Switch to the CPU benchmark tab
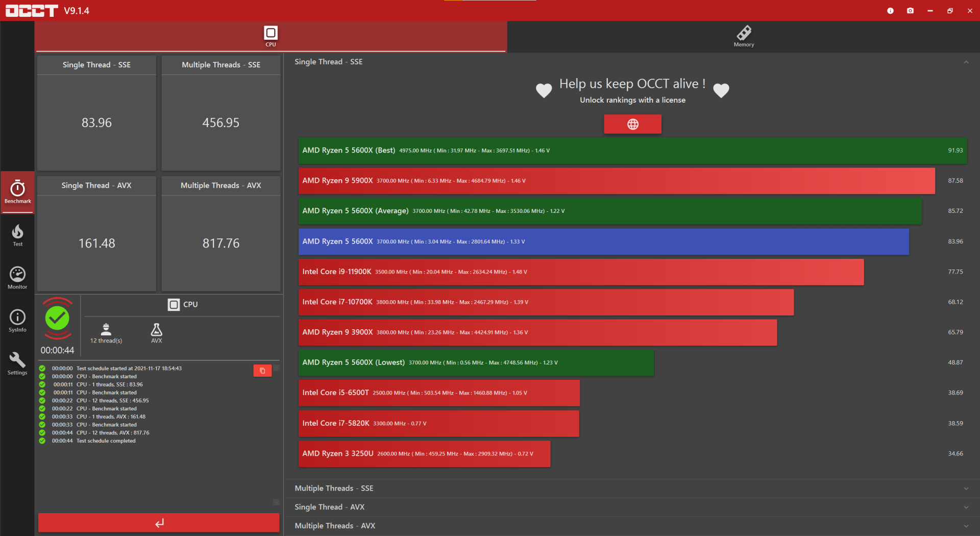980x536 pixels. (x=271, y=37)
